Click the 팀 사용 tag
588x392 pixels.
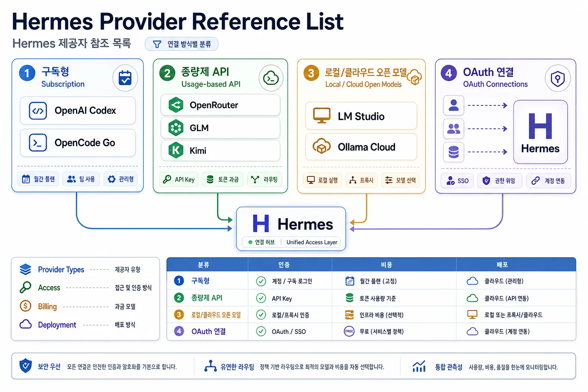pos(81,179)
